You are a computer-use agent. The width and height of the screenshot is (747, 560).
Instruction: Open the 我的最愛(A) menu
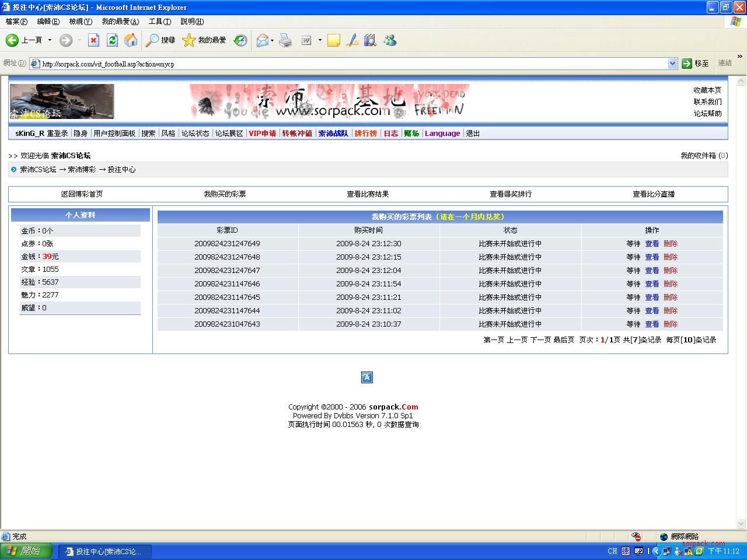[x=120, y=22]
